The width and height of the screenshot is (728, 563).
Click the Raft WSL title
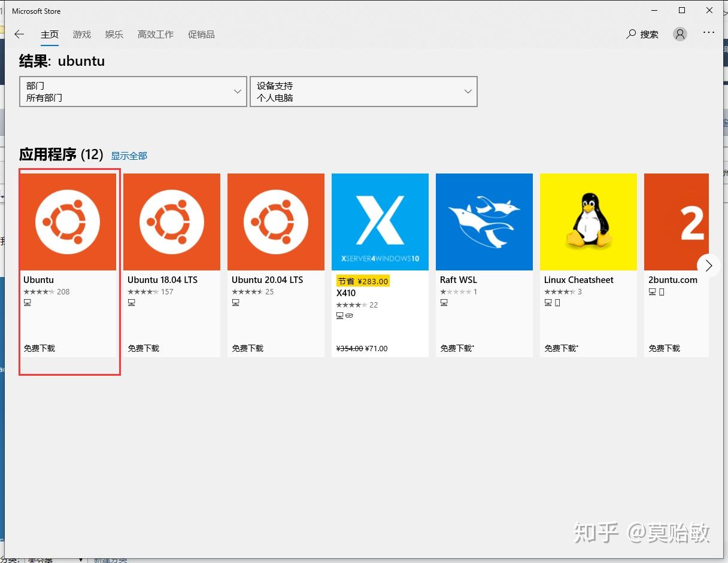(x=459, y=280)
